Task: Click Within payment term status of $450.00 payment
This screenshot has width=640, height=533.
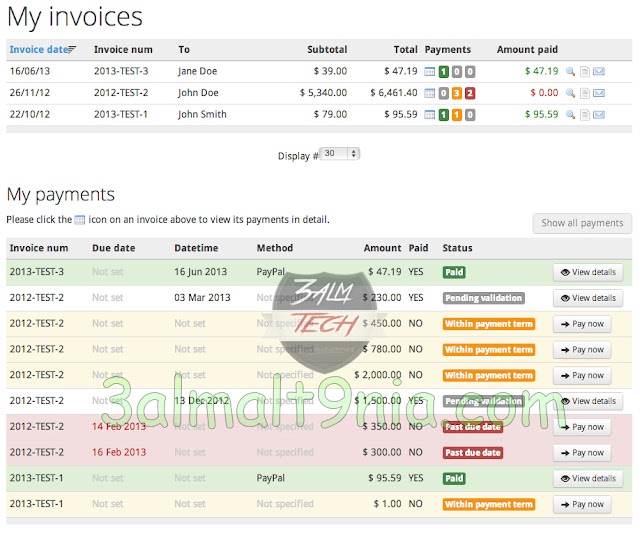Action: [489, 324]
